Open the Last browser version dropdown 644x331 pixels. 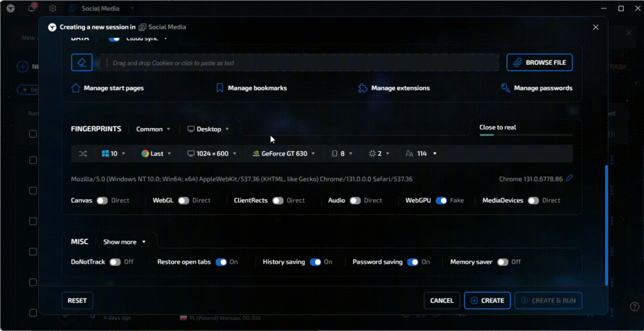tap(156, 153)
